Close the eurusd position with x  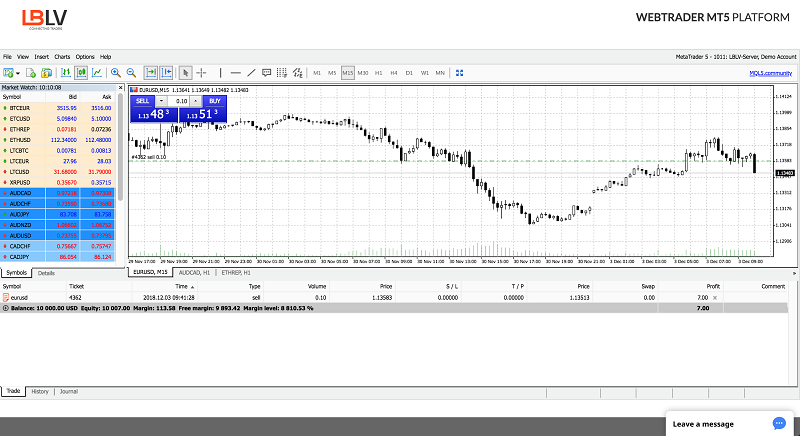(x=715, y=298)
